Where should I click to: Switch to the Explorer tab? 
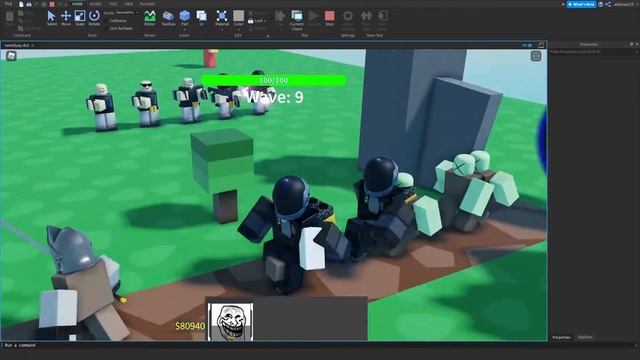[585, 337]
